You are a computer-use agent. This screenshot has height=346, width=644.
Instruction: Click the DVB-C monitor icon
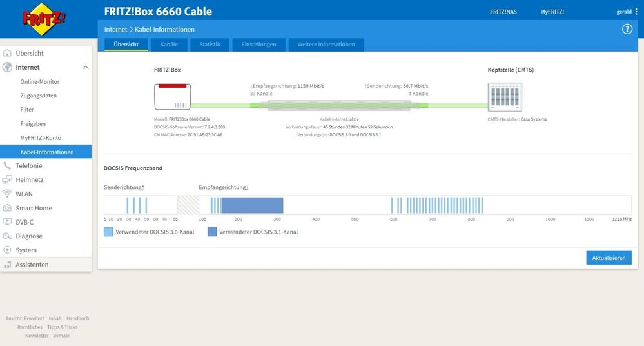(7, 222)
